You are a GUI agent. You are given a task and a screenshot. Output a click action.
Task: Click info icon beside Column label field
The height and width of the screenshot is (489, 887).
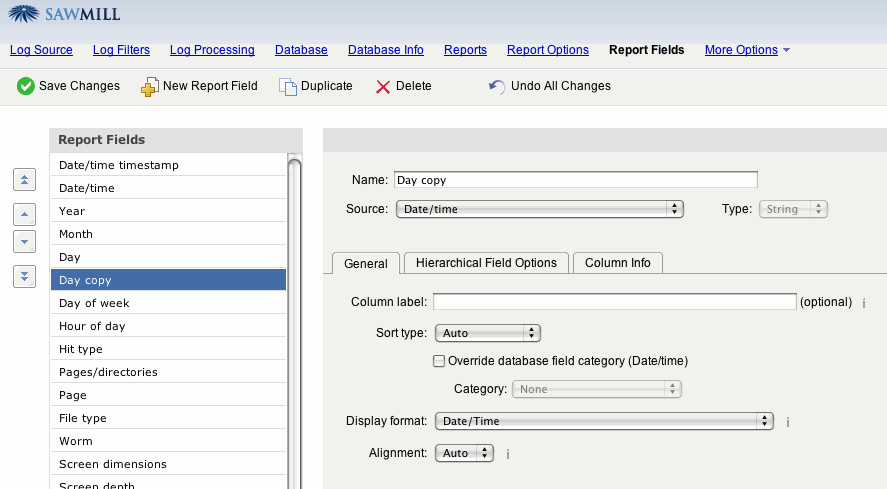tap(863, 302)
